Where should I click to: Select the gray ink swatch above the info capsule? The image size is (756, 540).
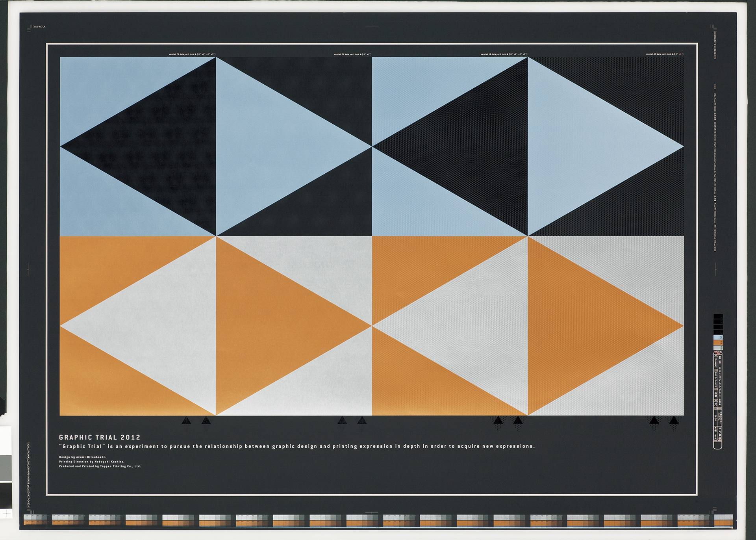(718, 347)
